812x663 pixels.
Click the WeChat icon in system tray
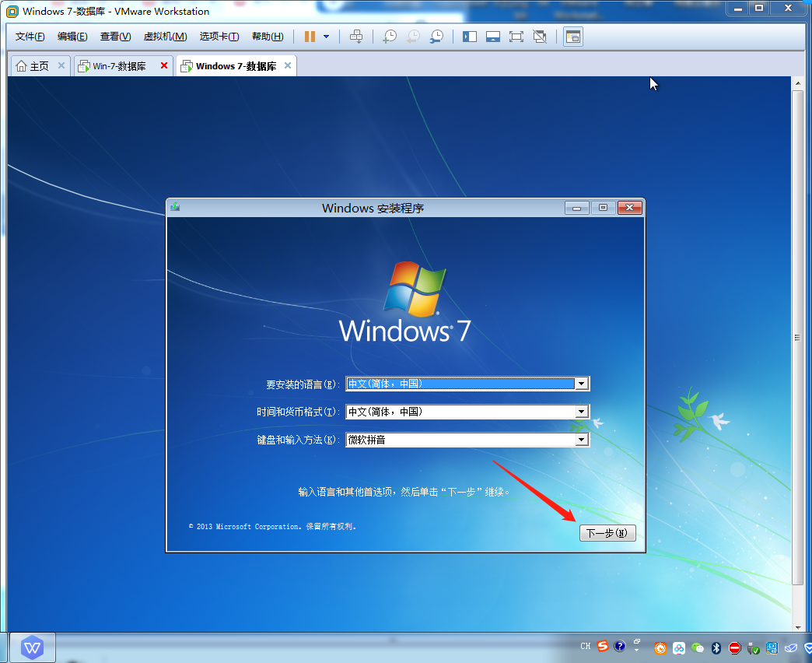[x=698, y=647]
